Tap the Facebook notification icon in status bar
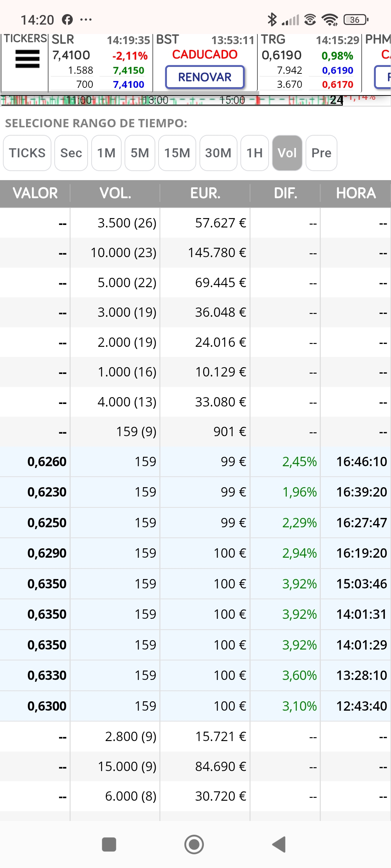The image size is (391, 868). tap(67, 20)
